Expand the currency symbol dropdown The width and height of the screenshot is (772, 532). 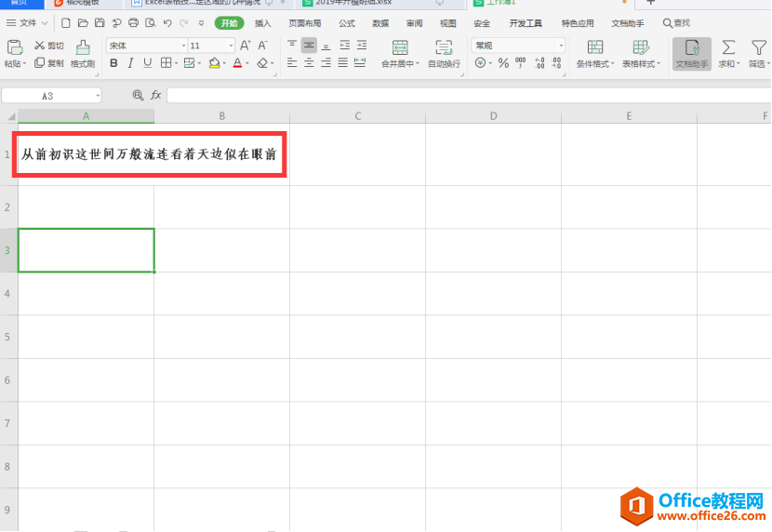pos(490,63)
